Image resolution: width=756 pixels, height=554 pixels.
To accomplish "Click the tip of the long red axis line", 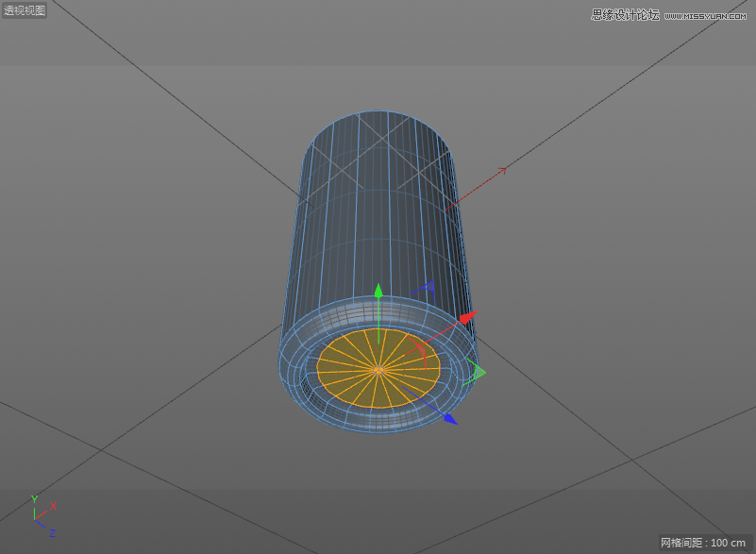I will pos(504,167).
